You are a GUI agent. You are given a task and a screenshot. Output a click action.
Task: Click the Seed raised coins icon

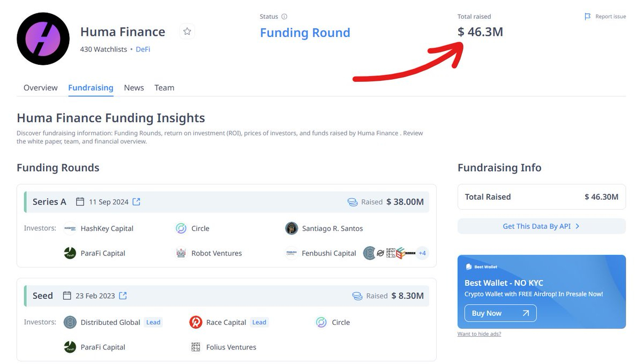pyautogui.click(x=357, y=295)
